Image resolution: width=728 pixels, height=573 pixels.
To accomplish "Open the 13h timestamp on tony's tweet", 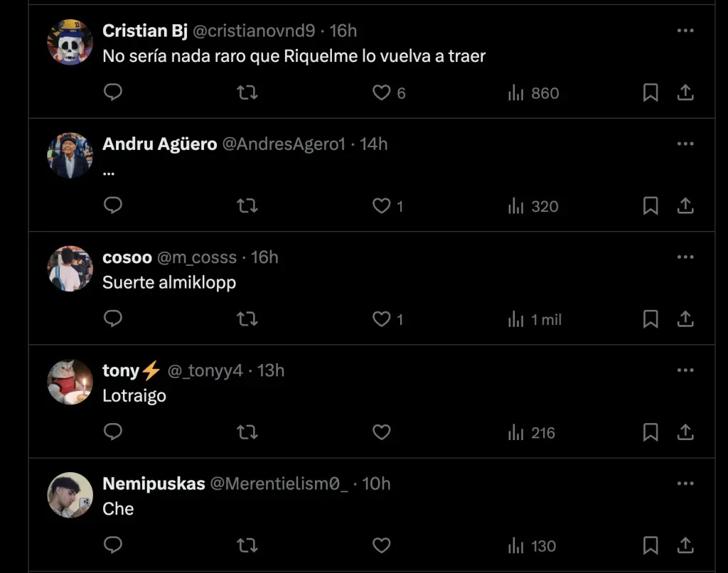I will coord(270,370).
